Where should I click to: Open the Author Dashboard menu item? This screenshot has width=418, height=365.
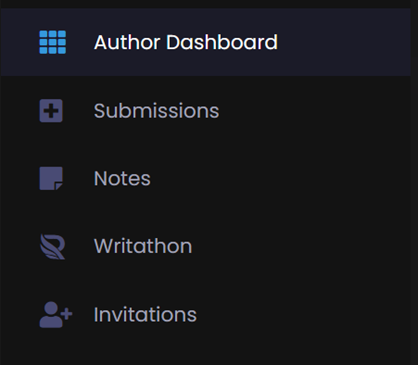pyautogui.click(x=205, y=42)
